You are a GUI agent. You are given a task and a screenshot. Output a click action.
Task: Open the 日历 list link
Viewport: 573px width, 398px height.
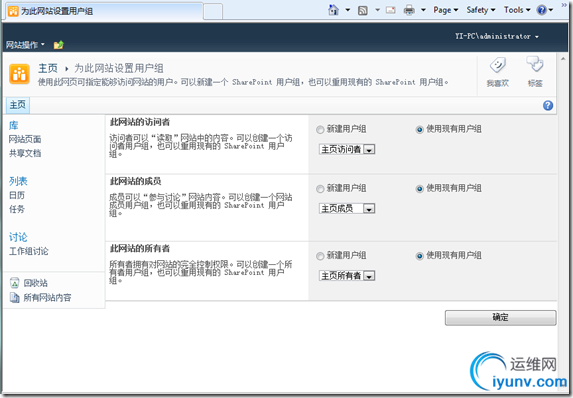click(x=17, y=195)
